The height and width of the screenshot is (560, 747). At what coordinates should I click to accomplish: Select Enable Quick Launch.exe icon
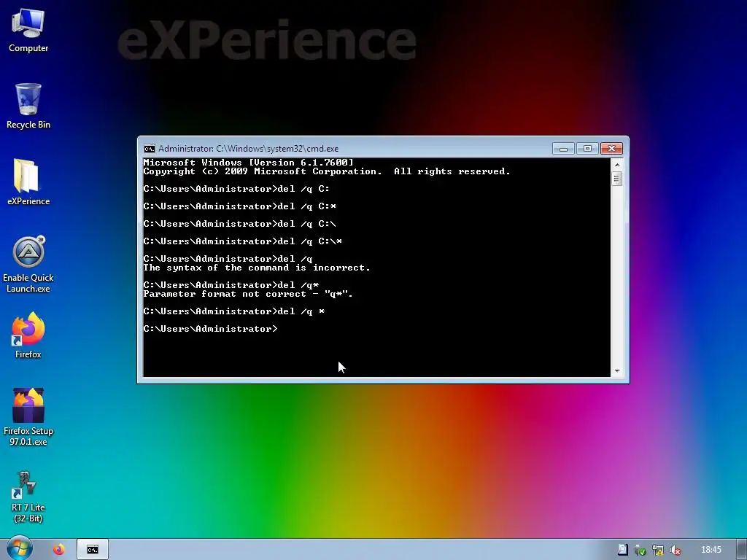pos(28,264)
